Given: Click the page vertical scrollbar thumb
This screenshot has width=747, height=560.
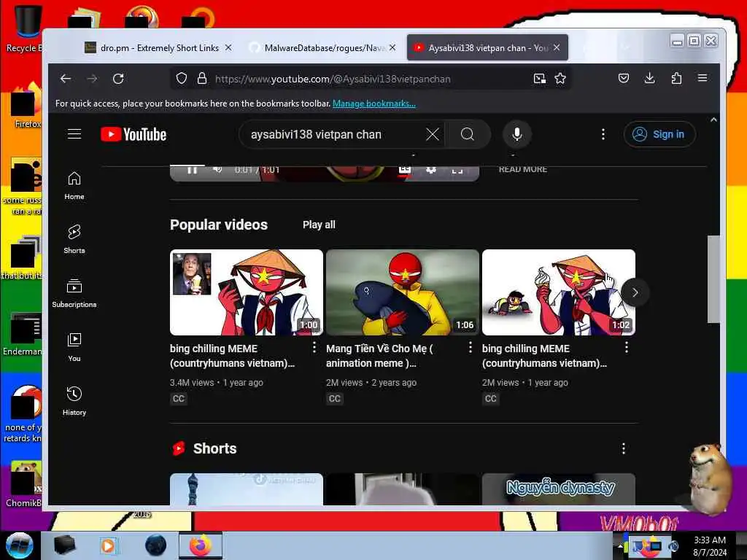Looking at the screenshot, I should click(713, 279).
